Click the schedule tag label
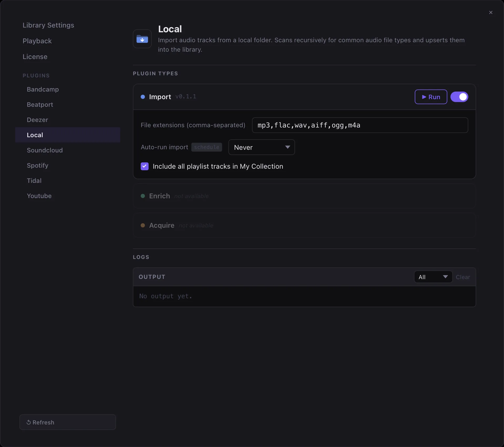Image resolution: width=504 pixels, height=447 pixels. (x=207, y=147)
